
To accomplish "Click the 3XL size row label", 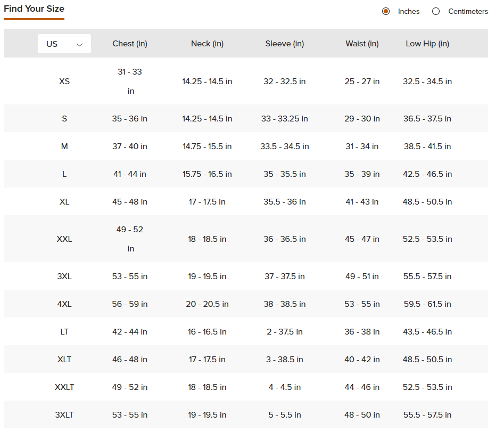I will [64, 276].
